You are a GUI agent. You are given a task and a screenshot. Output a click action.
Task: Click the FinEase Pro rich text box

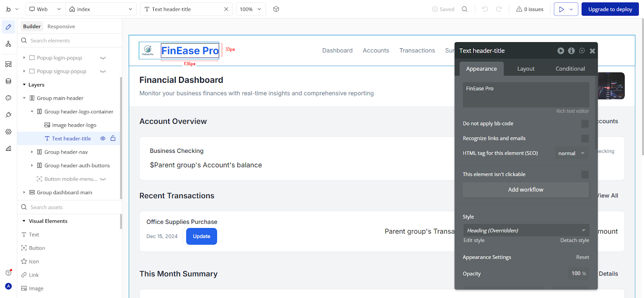526,95
